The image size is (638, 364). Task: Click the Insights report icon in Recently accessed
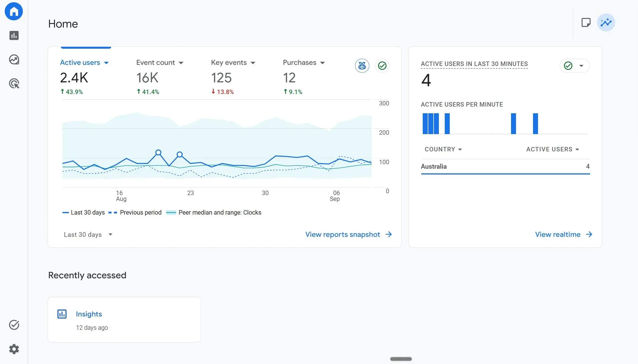tap(62, 314)
